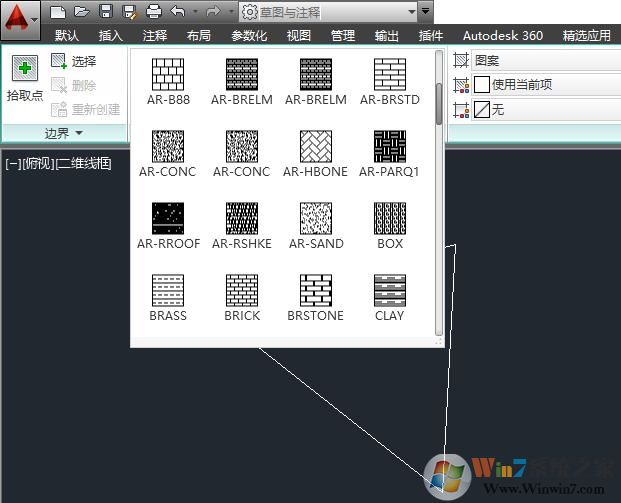The image size is (621, 503).
Task: Click the Plot/Print icon in quick access toolbar
Action: (153, 12)
